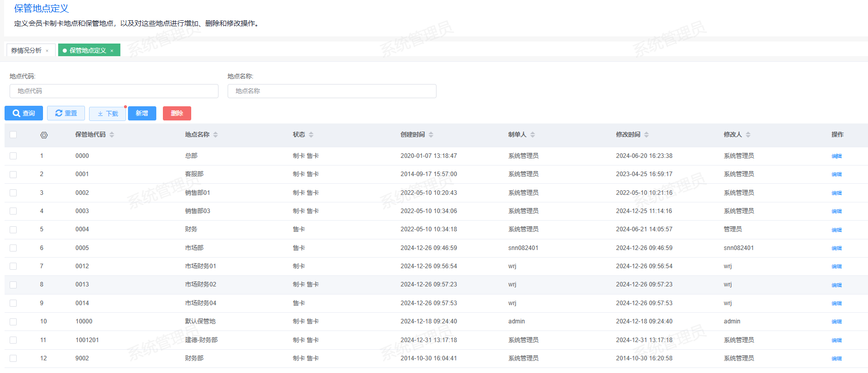868x373 pixels.
Task: Toggle sort on 修改人 column
Action: coord(748,135)
